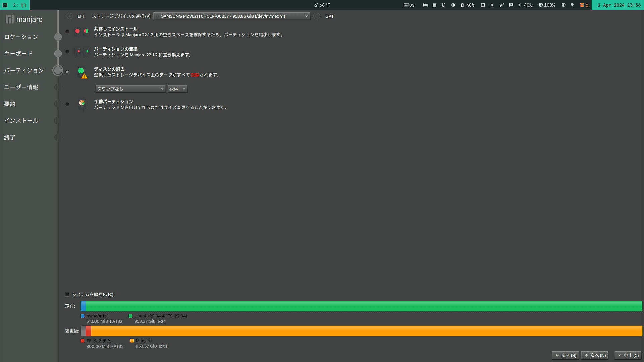This screenshot has height=362, width=644.
Task: Select the 手動パーティション radio button
Action: click(x=67, y=104)
